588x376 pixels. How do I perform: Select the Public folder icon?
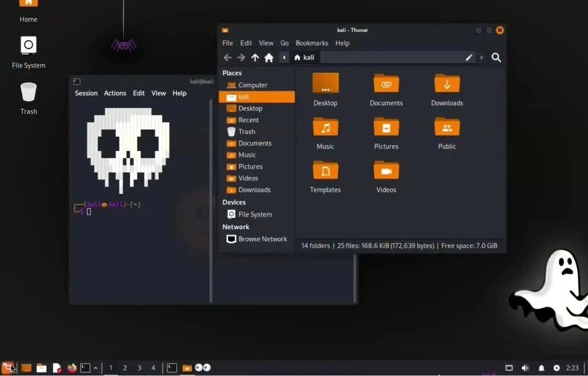pyautogui.click(x=447, y=133)
